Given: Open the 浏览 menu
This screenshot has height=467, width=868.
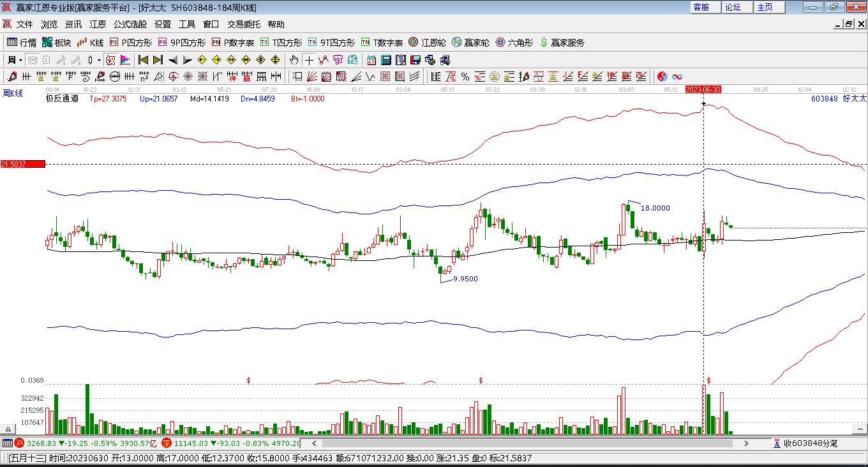Looking at the screenshot, I should pos(49,24).
